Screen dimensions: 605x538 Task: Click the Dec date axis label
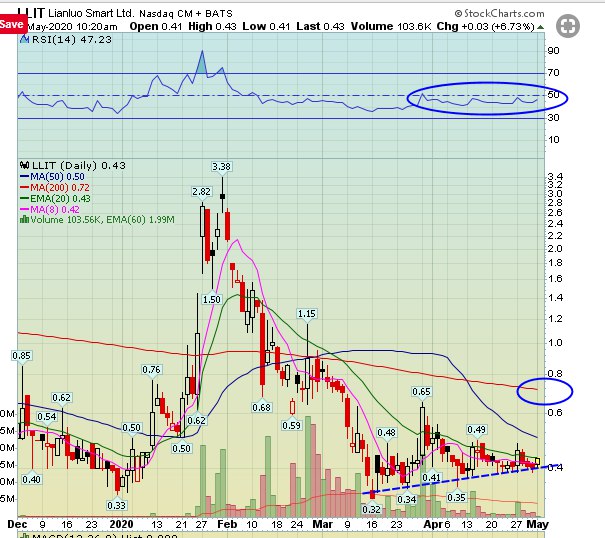(17, 524)
